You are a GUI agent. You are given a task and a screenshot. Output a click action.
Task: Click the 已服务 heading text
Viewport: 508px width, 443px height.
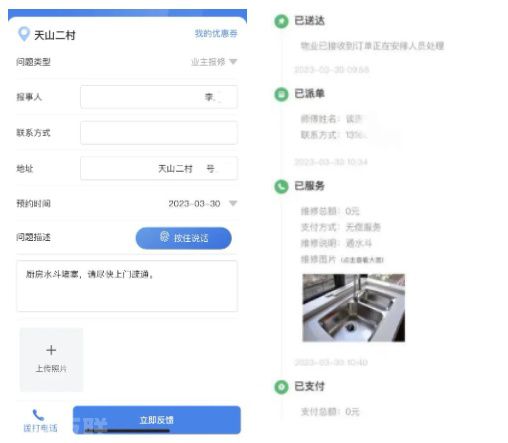309,186
